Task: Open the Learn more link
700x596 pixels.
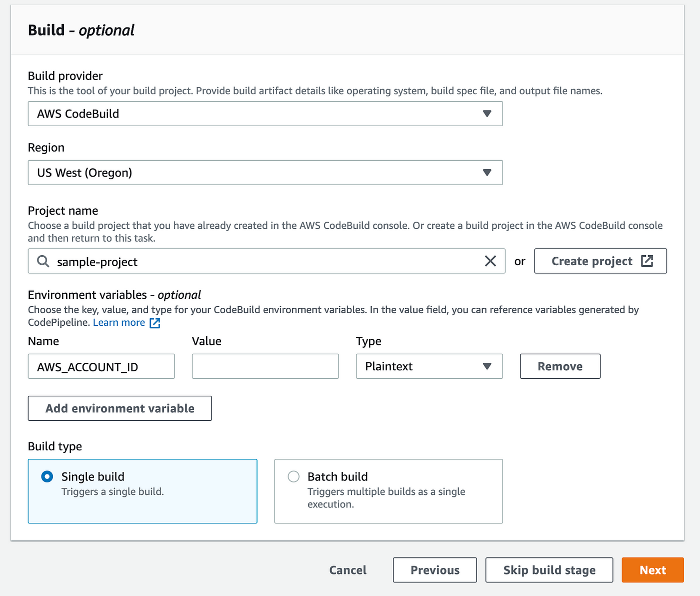Action: pos(119,323)
